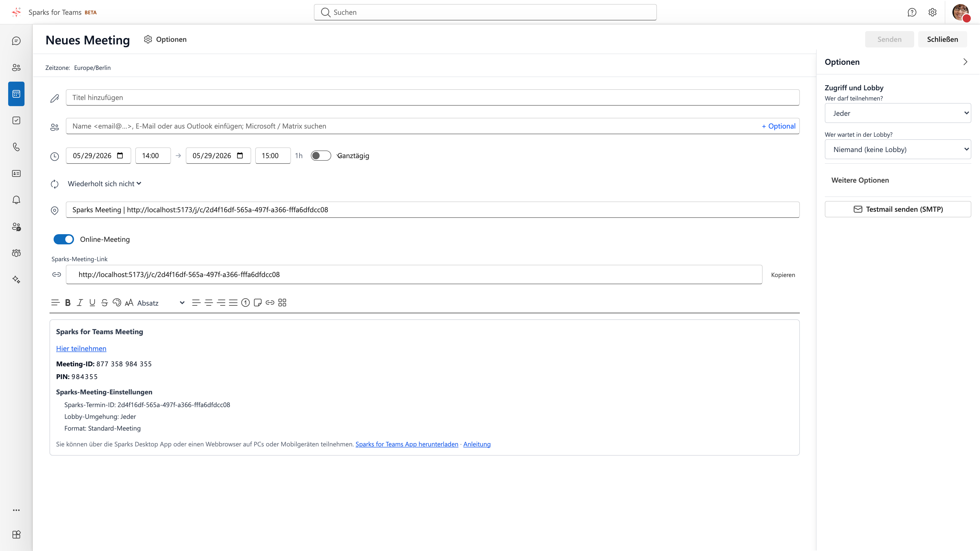Open the 'Niemand (keine Lobby)' dropdown

pyautogui.click(x=898, y=149)
